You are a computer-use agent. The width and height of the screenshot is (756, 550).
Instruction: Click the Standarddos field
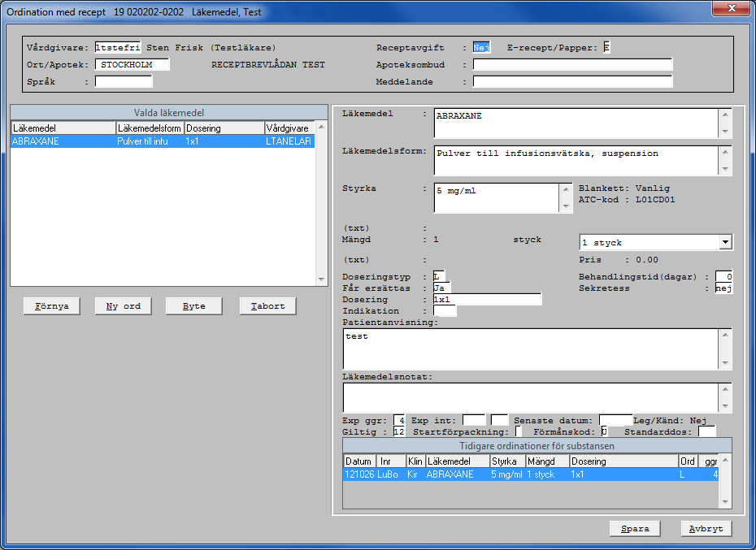click(707, 432)
